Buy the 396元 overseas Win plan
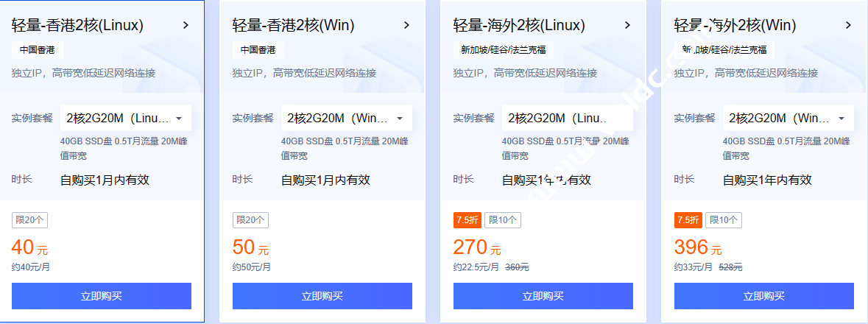Image resolution: width=868 pixels, height=324 pixels. coord(764,296)
